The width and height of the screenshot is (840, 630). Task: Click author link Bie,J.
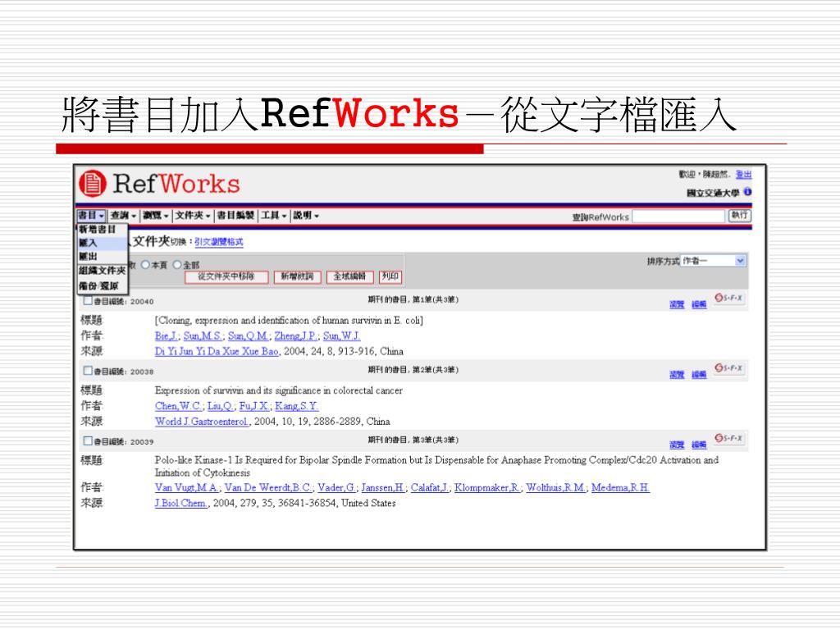click(167, 336)
